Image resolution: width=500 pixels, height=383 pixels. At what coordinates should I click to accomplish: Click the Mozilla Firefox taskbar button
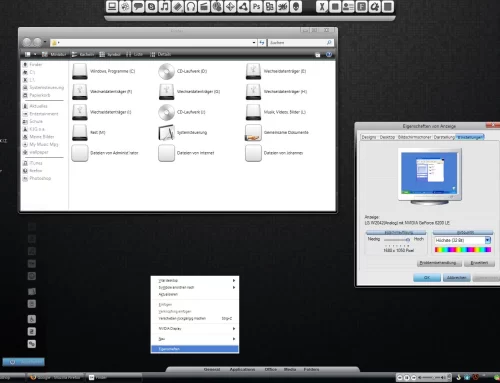(55, 377)
